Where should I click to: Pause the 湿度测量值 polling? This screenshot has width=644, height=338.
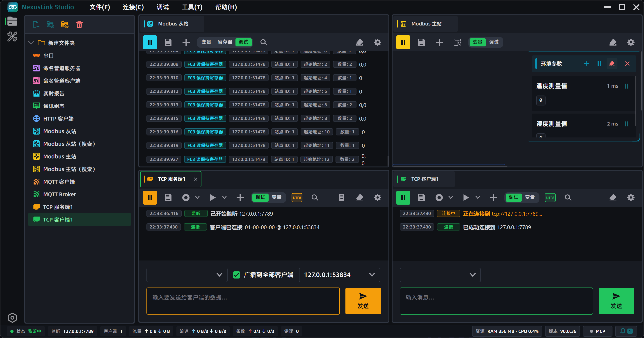pyautogui.click(x=626, y=124)
